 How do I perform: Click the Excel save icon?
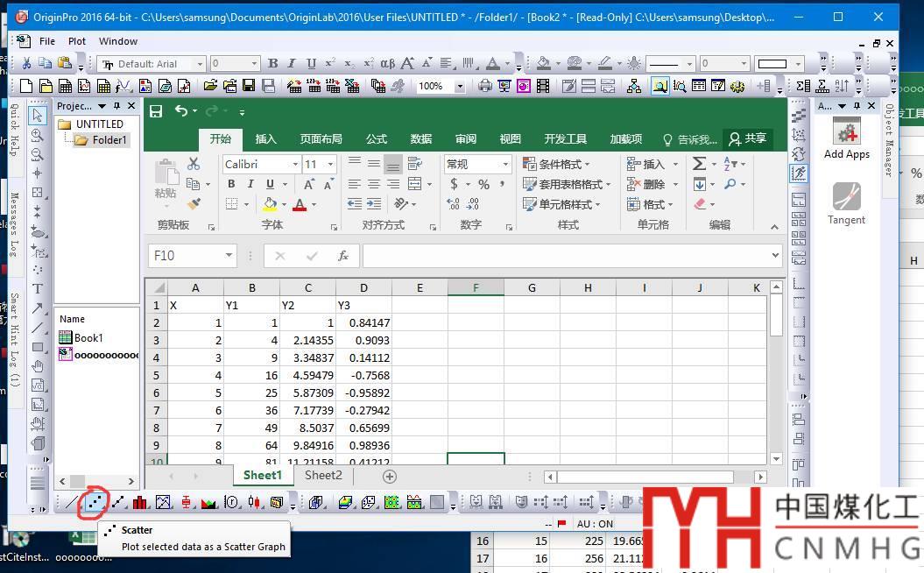[x=156, y=111]
